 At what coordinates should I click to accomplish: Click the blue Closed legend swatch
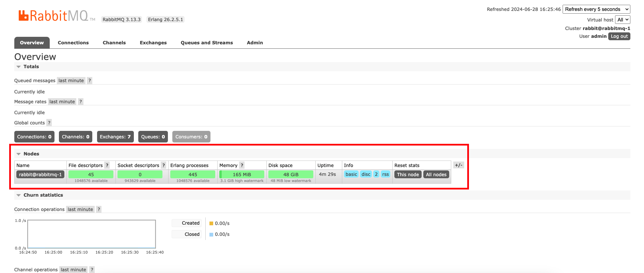coord(211,234)
